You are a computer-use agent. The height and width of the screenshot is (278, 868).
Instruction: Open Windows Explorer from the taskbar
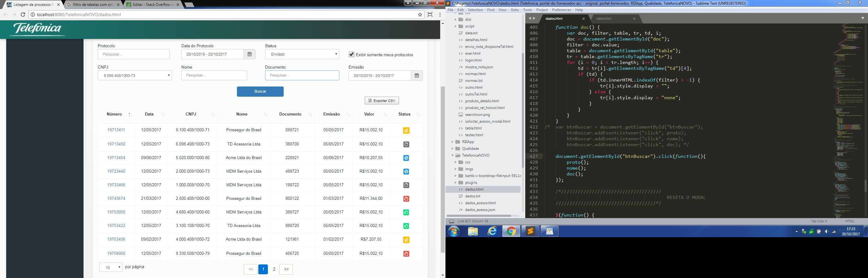click(x=473, y=232)
